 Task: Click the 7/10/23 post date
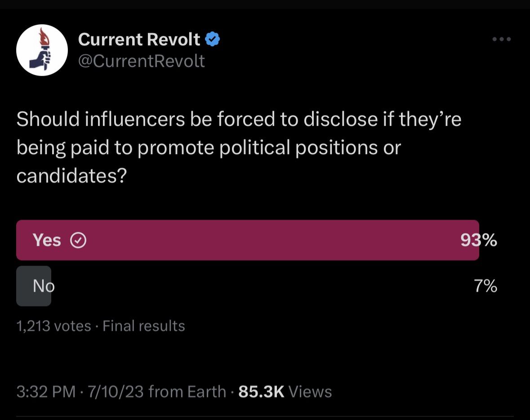click(116, 392)
